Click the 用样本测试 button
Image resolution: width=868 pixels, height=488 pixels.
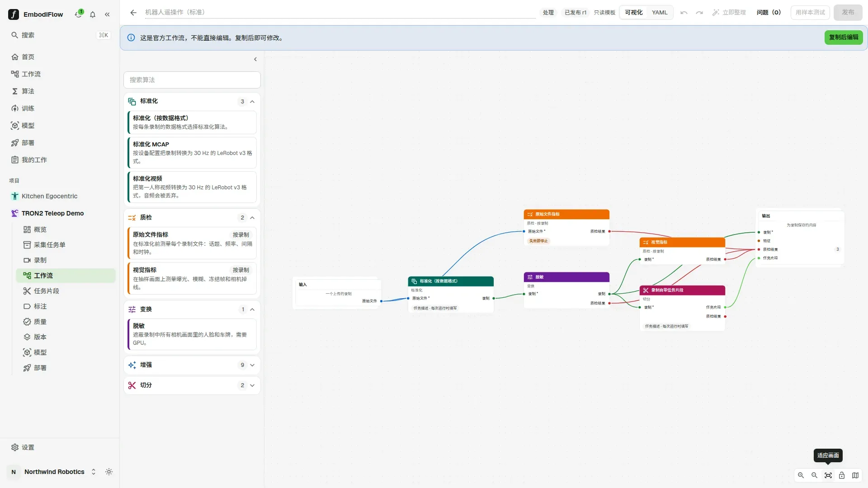pyautogui.click(x=810, y=13)
